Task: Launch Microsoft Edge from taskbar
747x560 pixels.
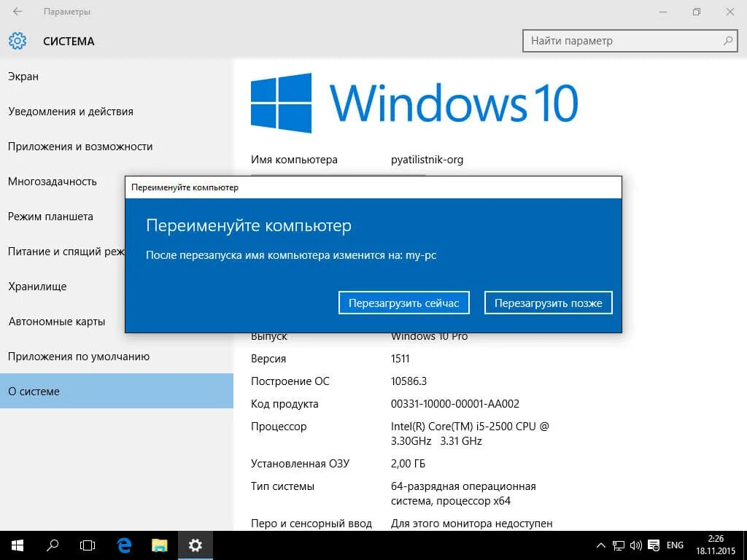Action: pyautogui.click(x=124, y=545)
